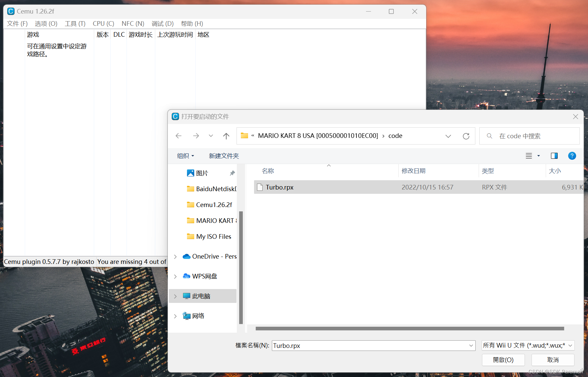Expand the 此电脑 tree node
The width and height of the screenshot is (588, 377).
175,296
